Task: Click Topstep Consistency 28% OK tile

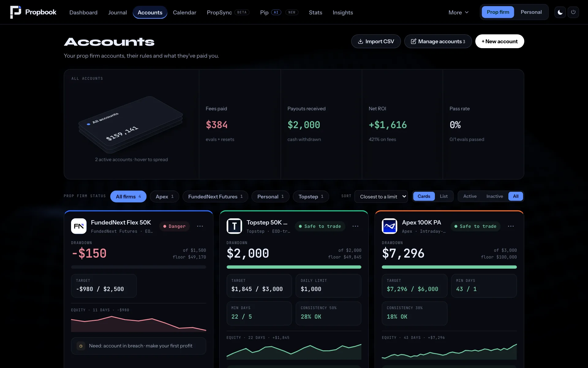Action: click(328, 313)
